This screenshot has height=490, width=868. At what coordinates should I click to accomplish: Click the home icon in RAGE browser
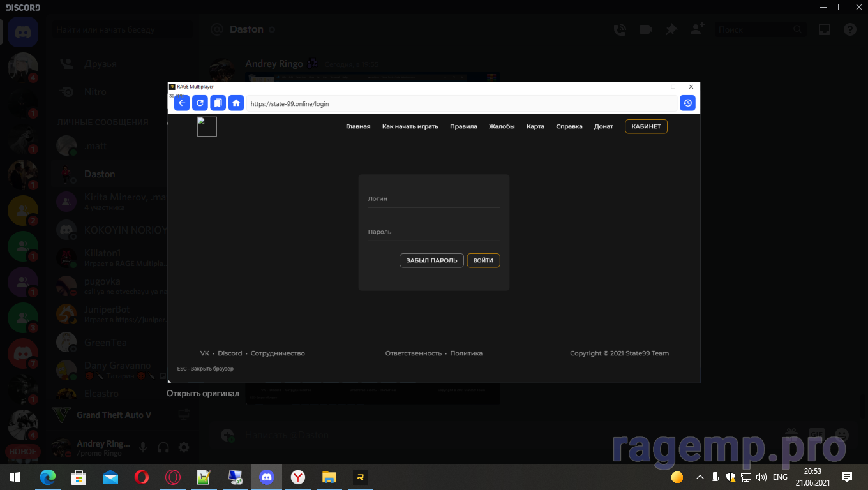pos(236,103)
